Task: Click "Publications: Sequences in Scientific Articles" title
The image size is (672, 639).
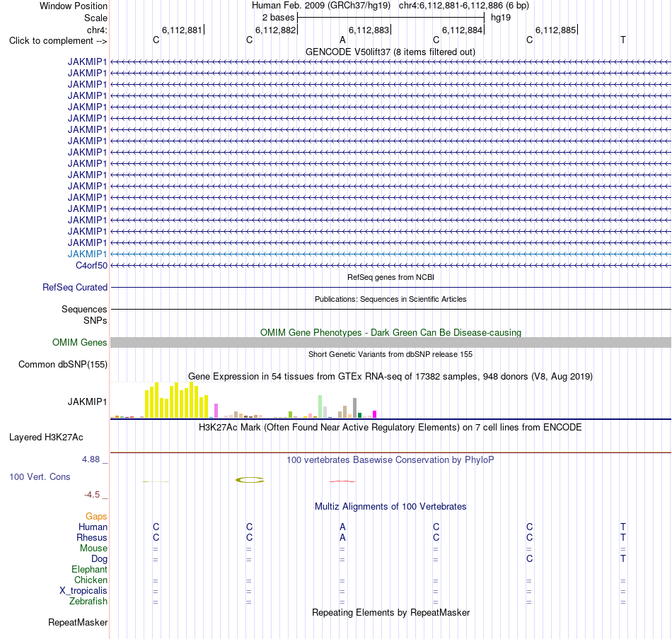Action: click(390, 299)
